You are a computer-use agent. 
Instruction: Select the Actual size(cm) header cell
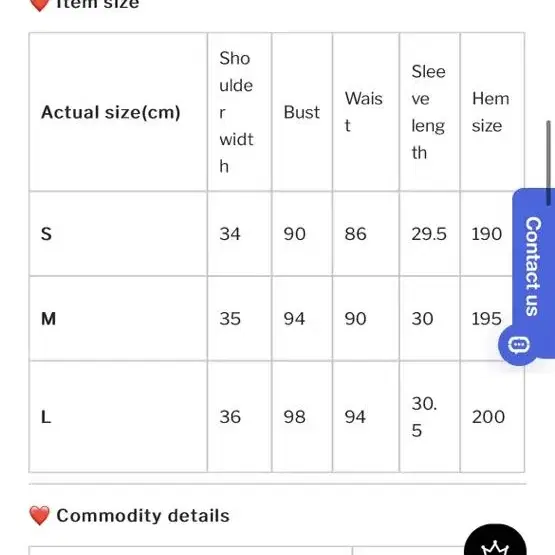pyautogui.click(x=118, y=112)
